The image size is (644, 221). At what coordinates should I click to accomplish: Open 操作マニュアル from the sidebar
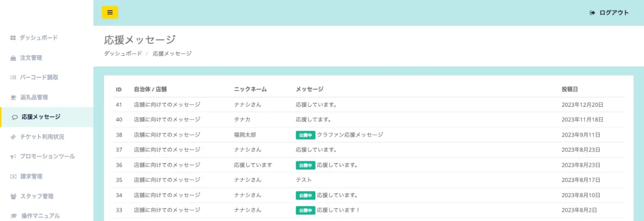pos(40,216)
